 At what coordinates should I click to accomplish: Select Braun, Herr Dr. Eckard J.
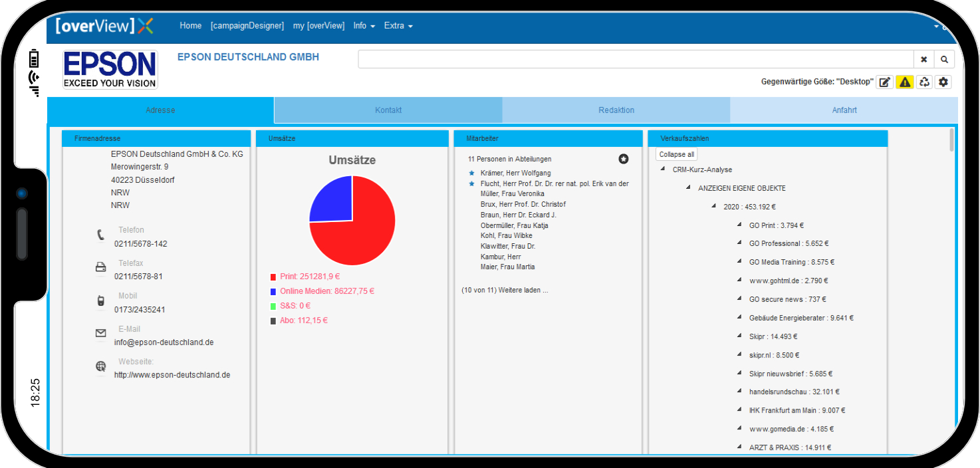pyautogui.click(x=519, y=215)
